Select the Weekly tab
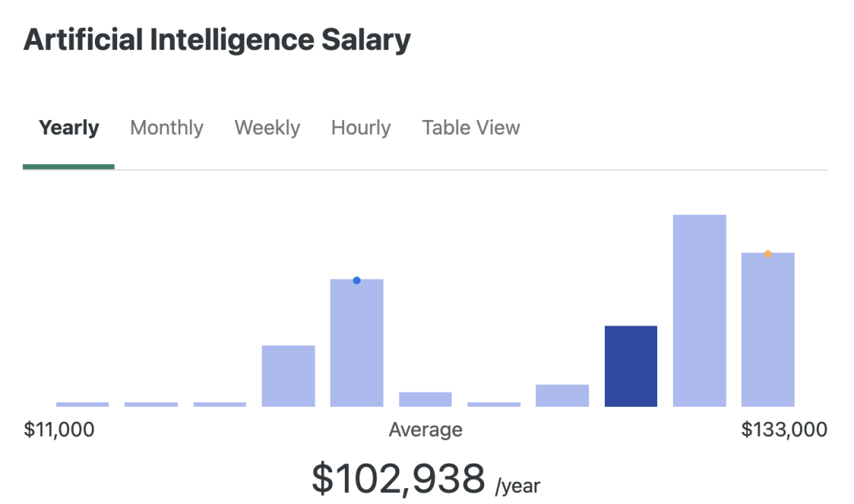This screenshot has height=504, width=854. point(267,128)
